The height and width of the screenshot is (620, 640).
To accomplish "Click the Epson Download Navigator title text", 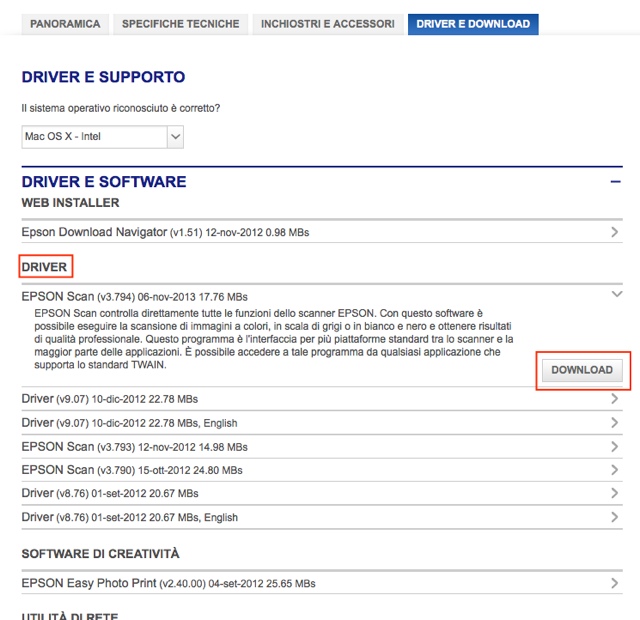I will 165,232.
